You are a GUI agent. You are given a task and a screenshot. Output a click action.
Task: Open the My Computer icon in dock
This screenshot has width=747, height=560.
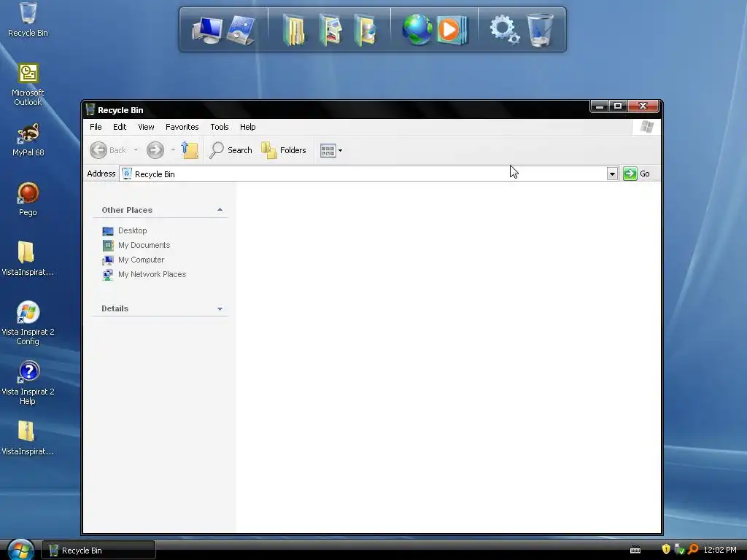click(207, 31)
